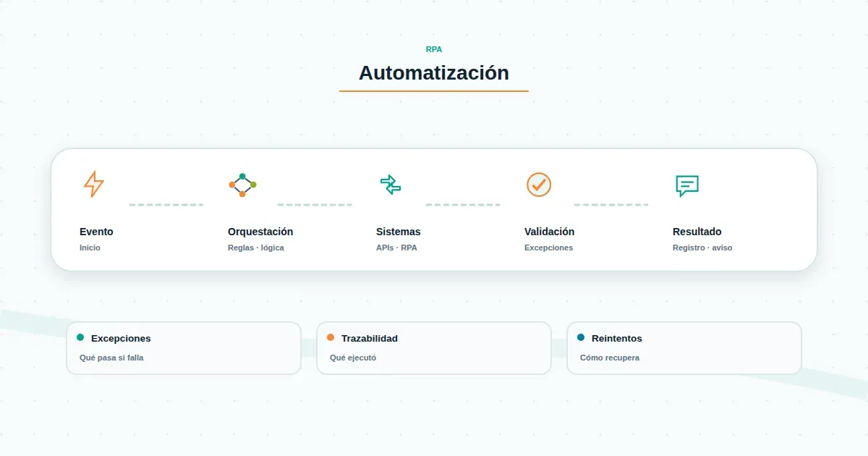Click the Resultado step label

[697, 232]
